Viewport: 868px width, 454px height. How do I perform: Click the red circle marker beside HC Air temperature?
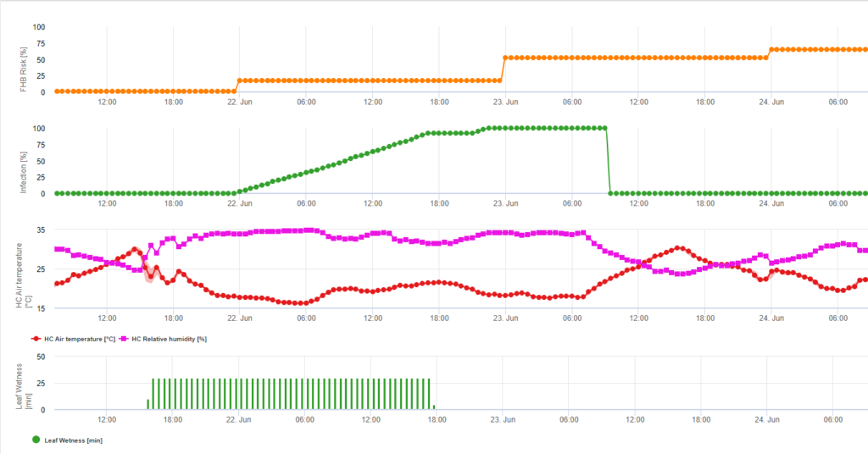click(36, 338)
